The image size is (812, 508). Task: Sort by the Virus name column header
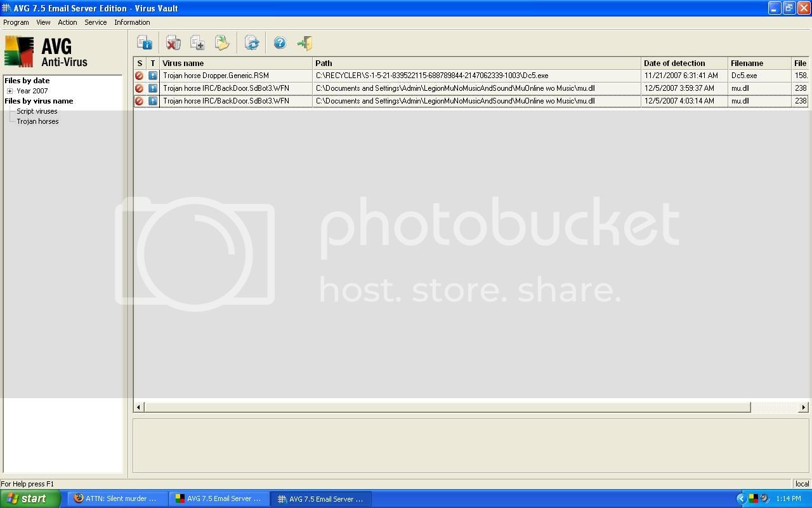pyautogui.click(x=236, y=63)
